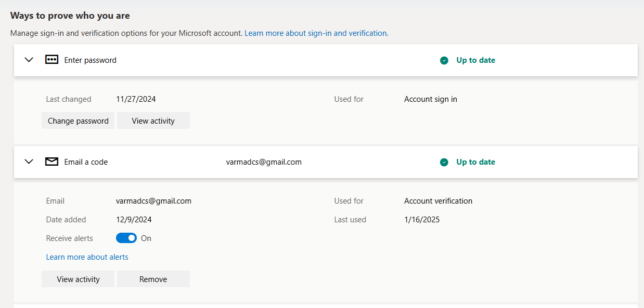Click the On label beside the alerts toggle

click(x=146, y=238)
